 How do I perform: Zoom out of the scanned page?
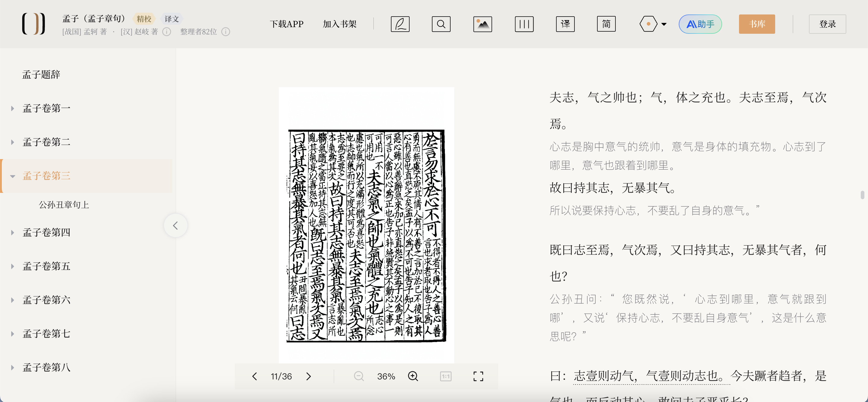click(x=359, y=376)
